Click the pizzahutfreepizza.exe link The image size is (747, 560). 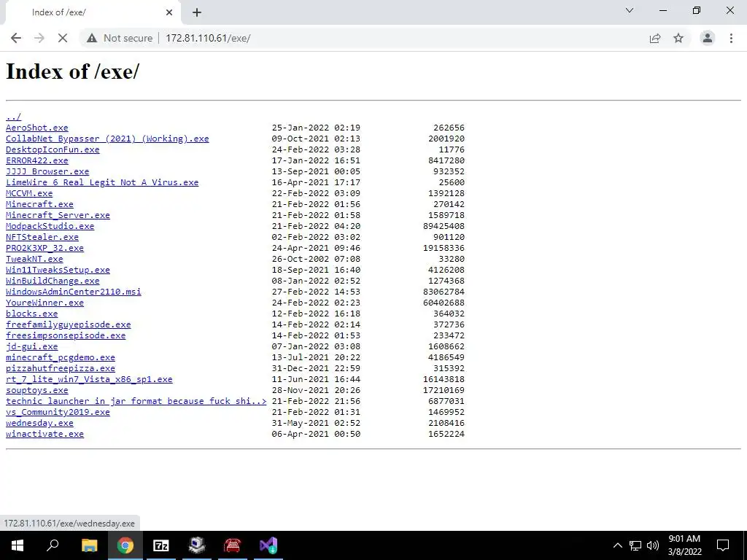coord(61,368)
